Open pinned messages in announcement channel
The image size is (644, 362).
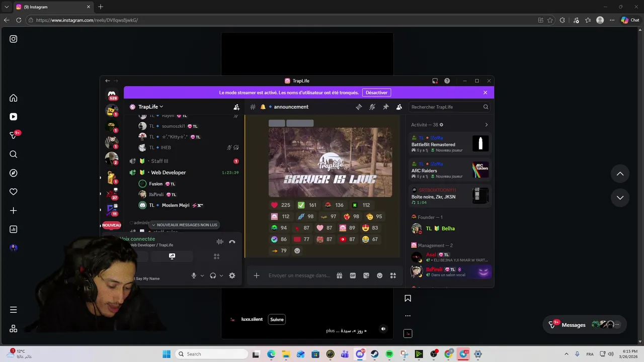click(x=386, y=107)
